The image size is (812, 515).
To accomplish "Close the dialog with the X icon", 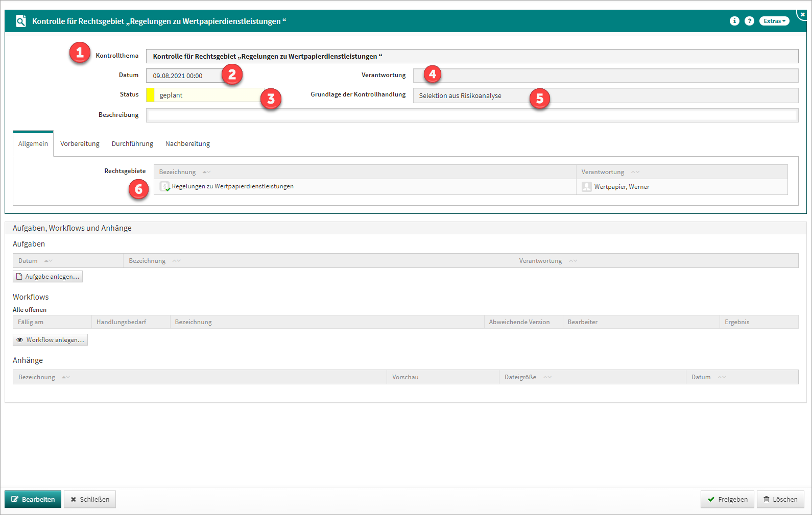I will click(x=802, y=14).
